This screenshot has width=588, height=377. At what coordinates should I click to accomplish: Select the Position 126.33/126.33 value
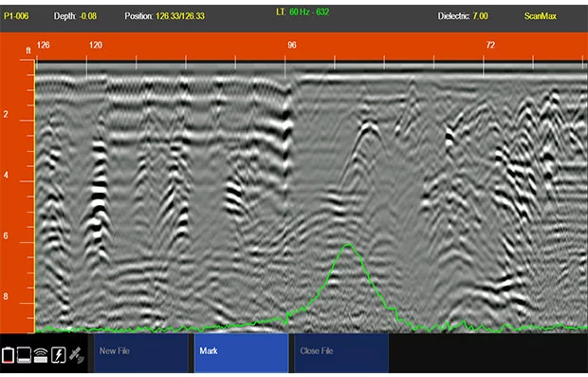(165, 16)
